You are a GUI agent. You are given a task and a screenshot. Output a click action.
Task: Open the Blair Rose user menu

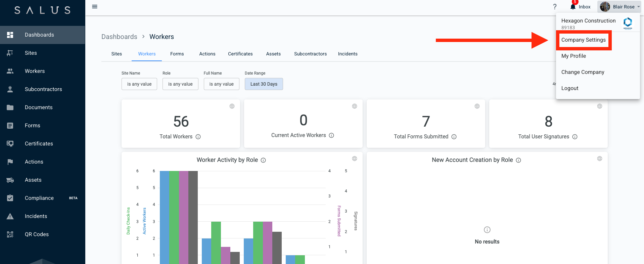[619, 7]
